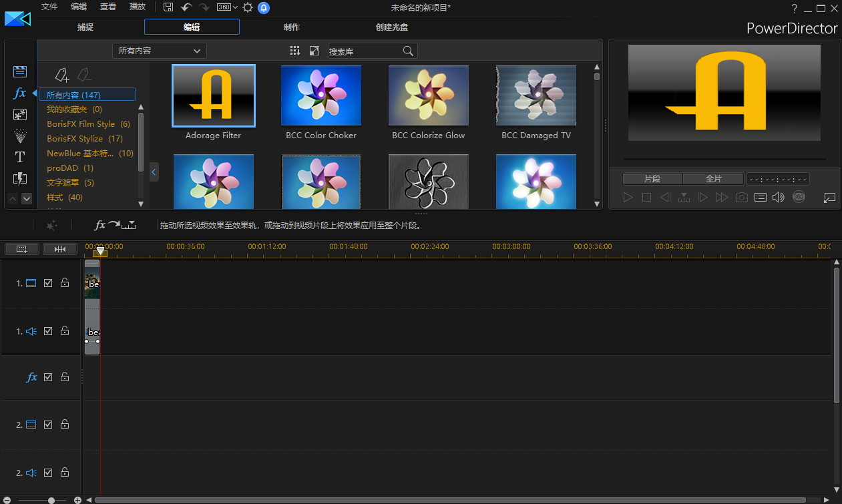
Task: Take a snapshot with camera icon
Action: (x=741, y=198)
